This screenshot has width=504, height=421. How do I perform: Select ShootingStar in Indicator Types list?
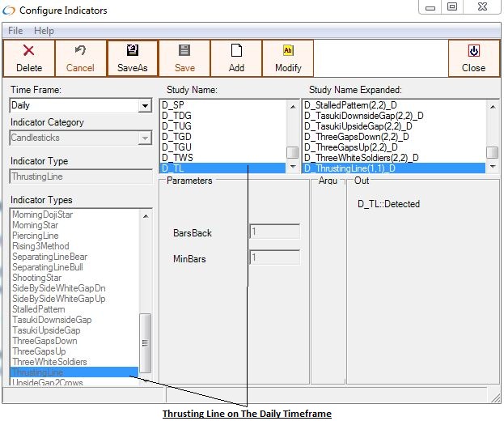37,278
